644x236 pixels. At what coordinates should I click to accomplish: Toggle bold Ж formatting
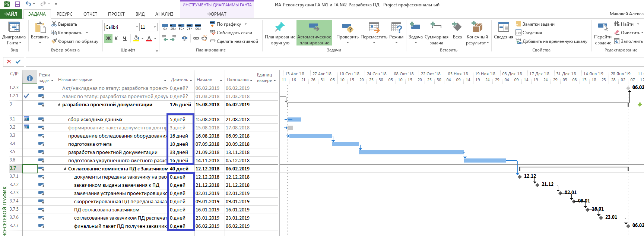[108, 38]
